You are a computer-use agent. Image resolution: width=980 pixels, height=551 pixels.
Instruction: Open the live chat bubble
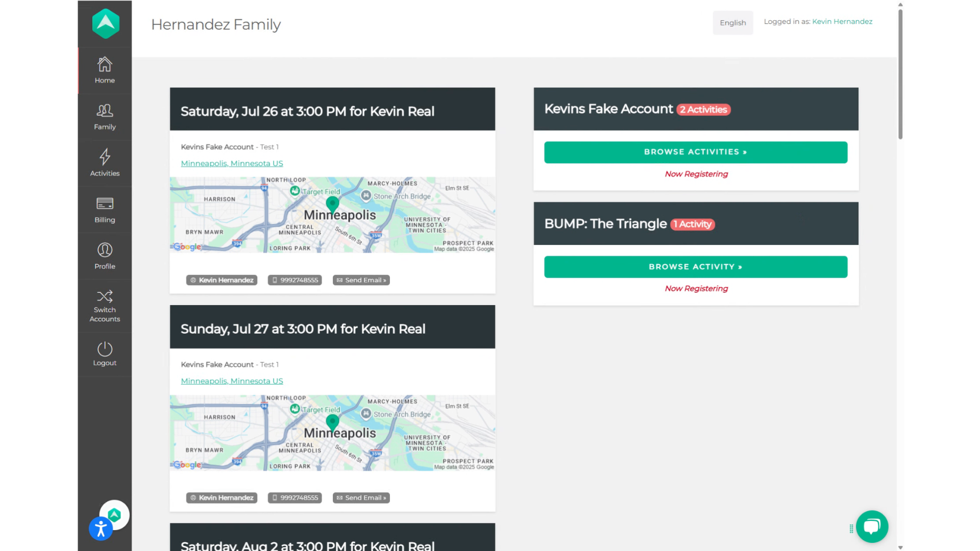tap(872, 527)
